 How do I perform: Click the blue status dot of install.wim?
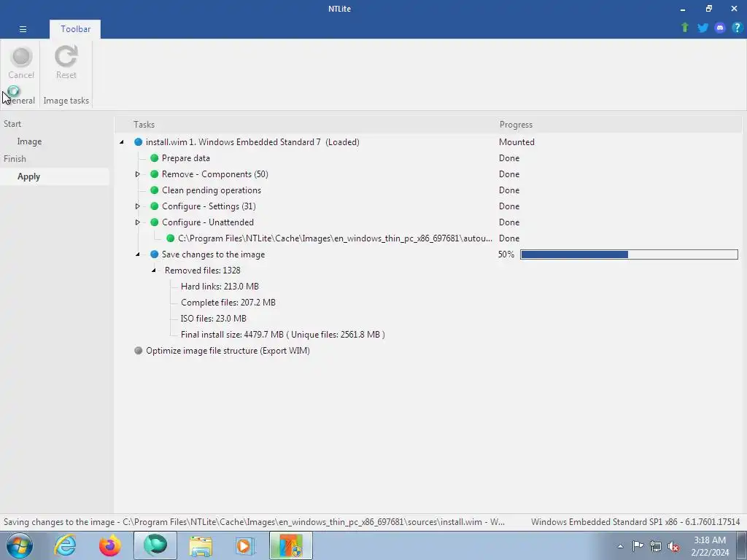tap(138, 142)
